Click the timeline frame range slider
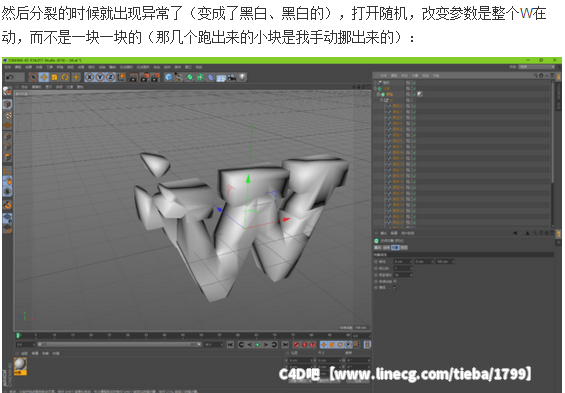Image resolution: width=565 pixels, height=393 pixels. (x=119, y=345)
